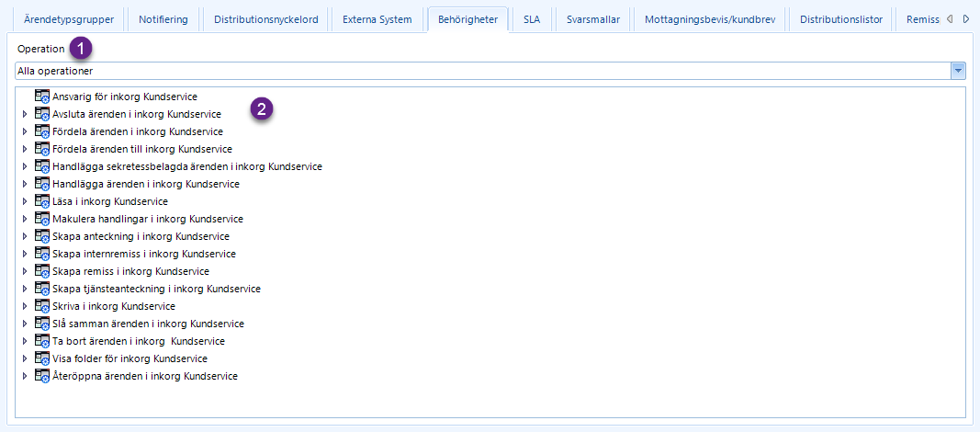Select Avsluta ärenden i inkorg Kundservice text
This screenshot has height=432, width=980.
point(137,114)
